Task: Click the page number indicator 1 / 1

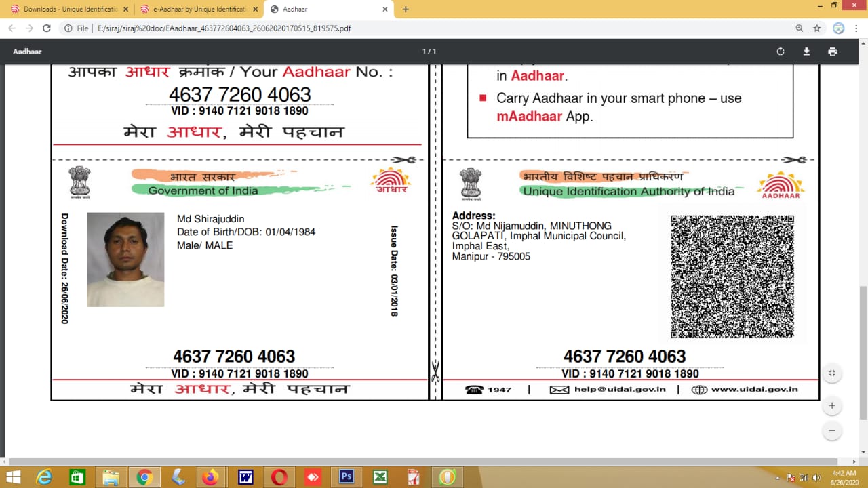Action: pos(429,52)
